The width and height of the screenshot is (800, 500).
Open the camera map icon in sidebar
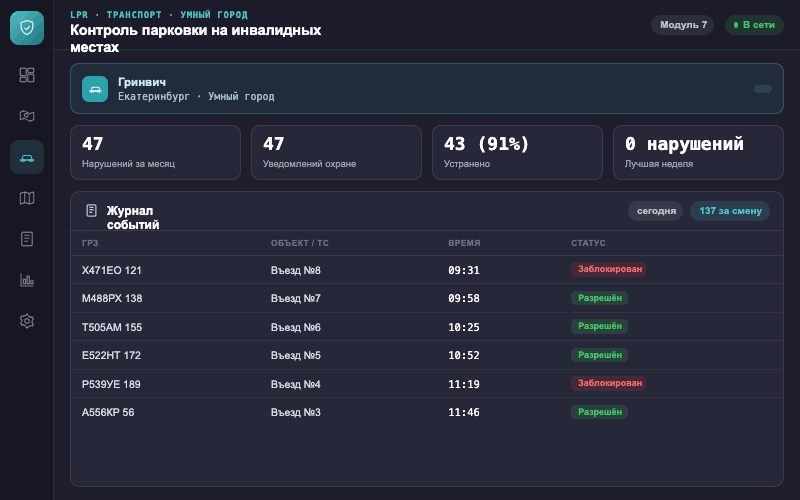click(x=27, y=116)
